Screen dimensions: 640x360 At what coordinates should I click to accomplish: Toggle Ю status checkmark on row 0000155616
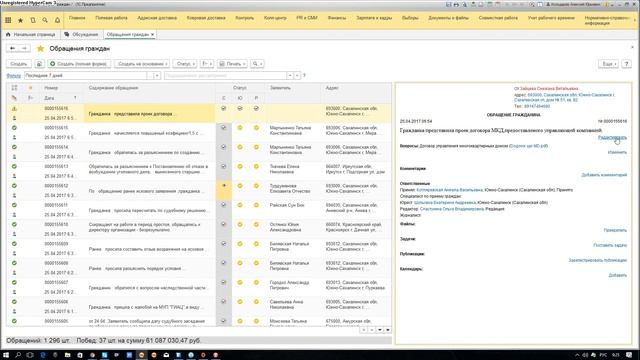(x=240, y=109)
